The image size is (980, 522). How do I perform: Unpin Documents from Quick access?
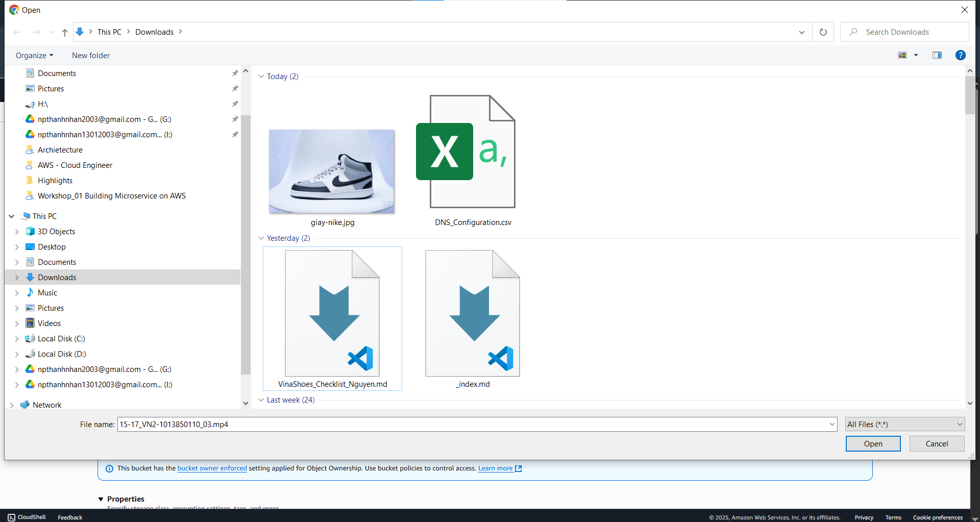235,73
